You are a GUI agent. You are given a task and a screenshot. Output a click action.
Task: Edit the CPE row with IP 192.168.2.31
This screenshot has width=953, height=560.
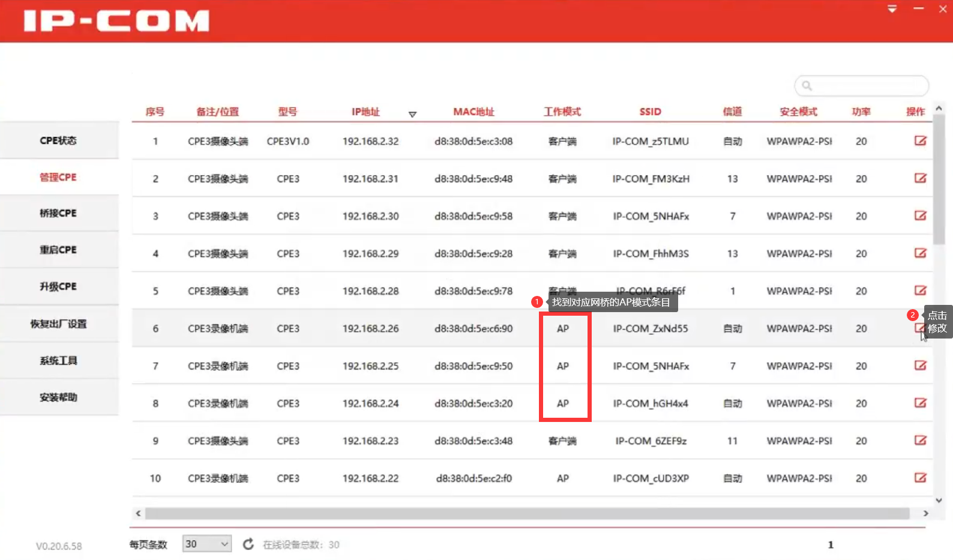pos(920,178)
